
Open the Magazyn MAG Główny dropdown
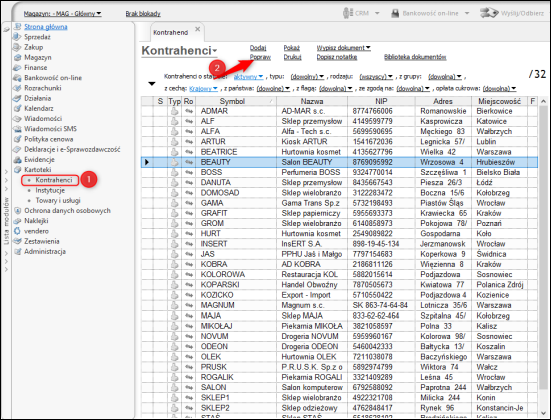point(63,14)
